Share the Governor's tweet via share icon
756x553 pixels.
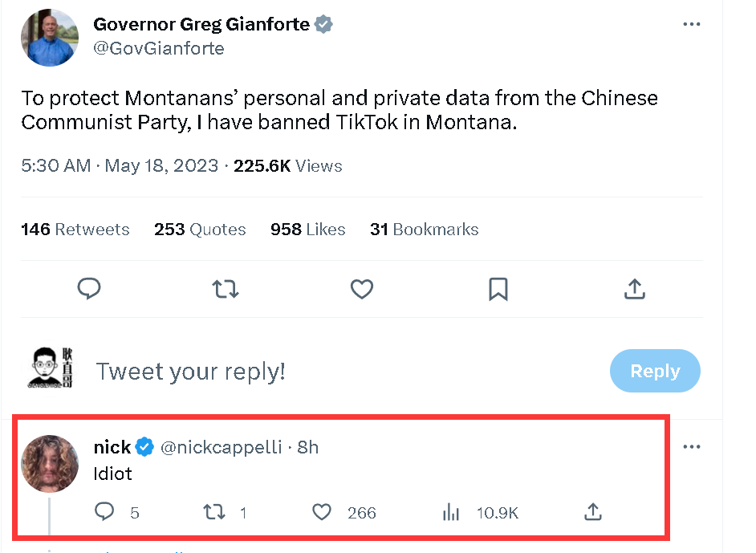[635, 289]
